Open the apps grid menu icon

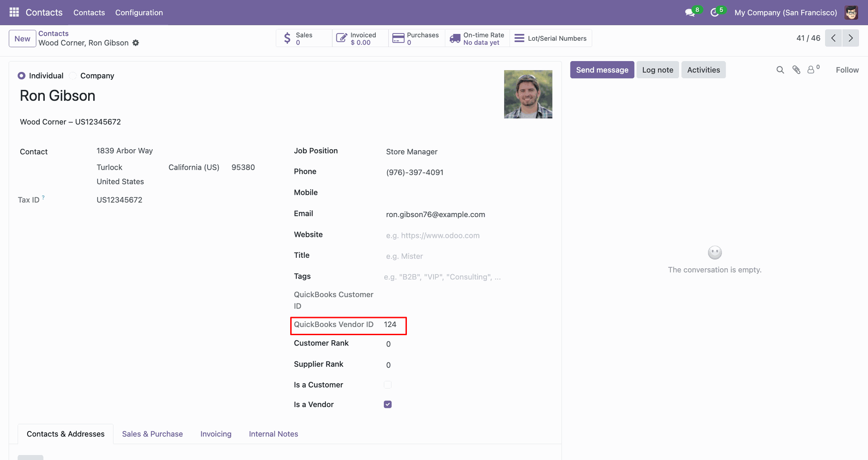(x=14, y=12)
